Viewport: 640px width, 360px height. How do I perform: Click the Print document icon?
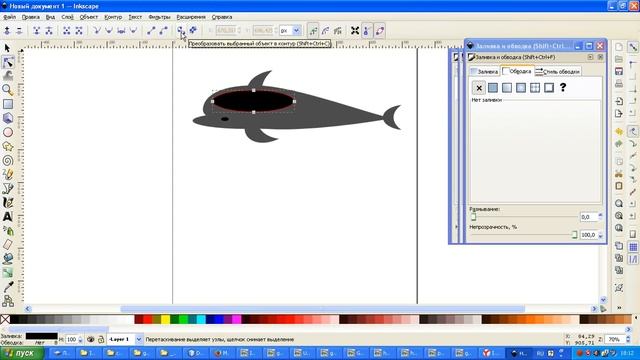[619, 84]
